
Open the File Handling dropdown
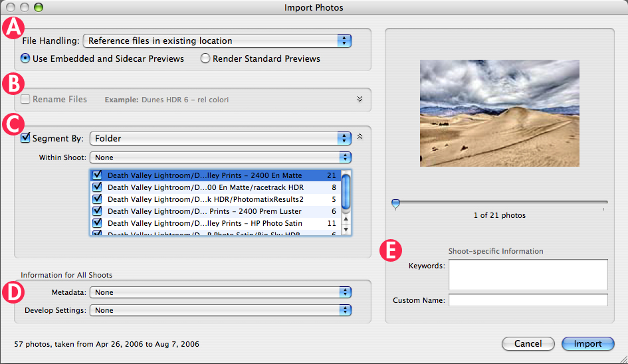pos(217,41)
